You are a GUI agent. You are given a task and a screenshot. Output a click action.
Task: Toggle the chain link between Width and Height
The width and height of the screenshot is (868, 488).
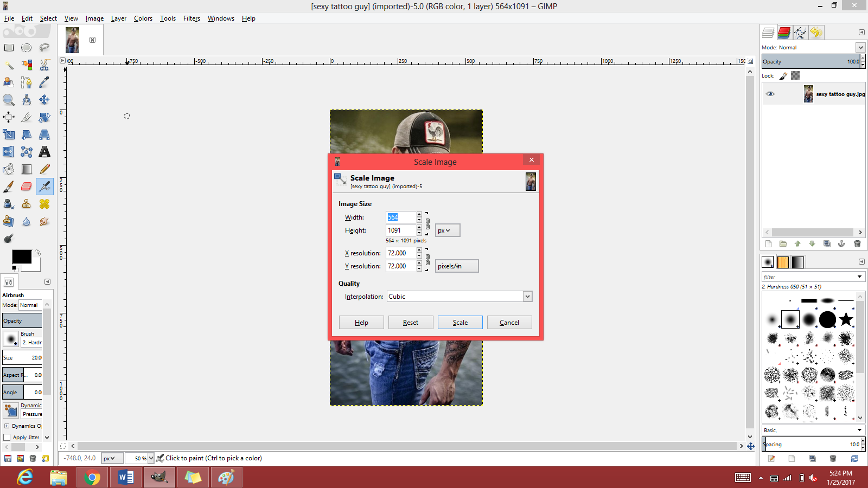[427, 223]
